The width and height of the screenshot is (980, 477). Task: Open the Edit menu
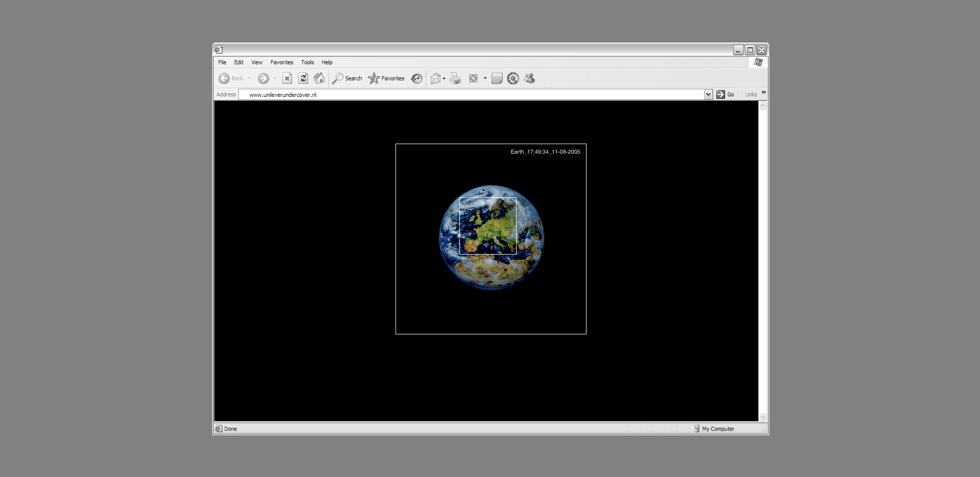tap(239, 62)
